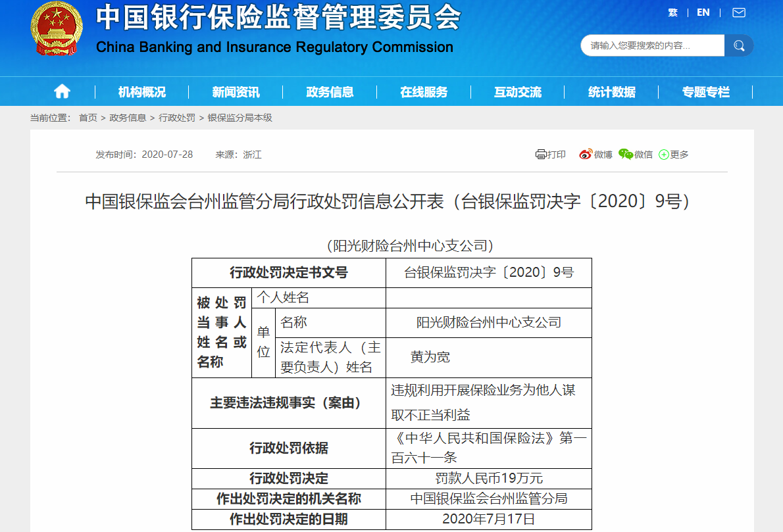Open 在线服务 menu
This screenshot has height=532, width=783.
pyautogui.click(x=424, y=92)
